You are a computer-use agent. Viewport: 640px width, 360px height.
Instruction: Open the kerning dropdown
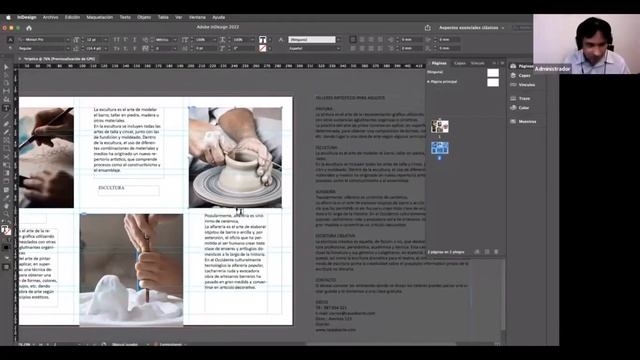[x=175, y=40]
